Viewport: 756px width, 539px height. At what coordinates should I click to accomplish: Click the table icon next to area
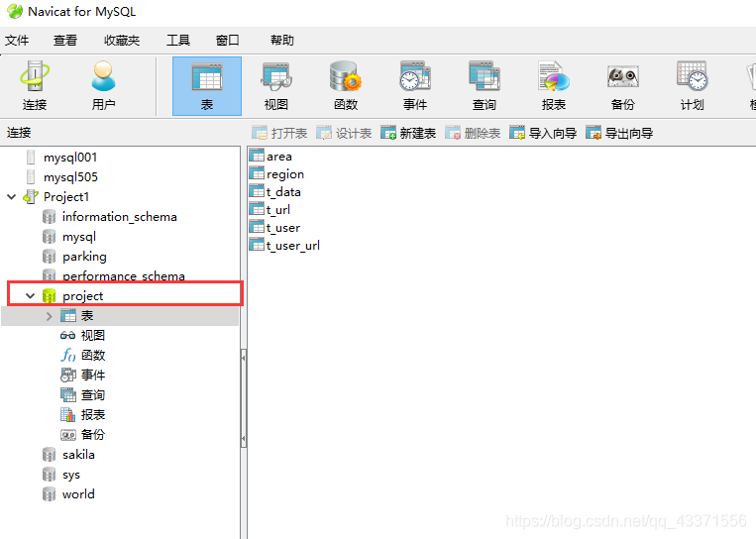[x=257, y=156]
